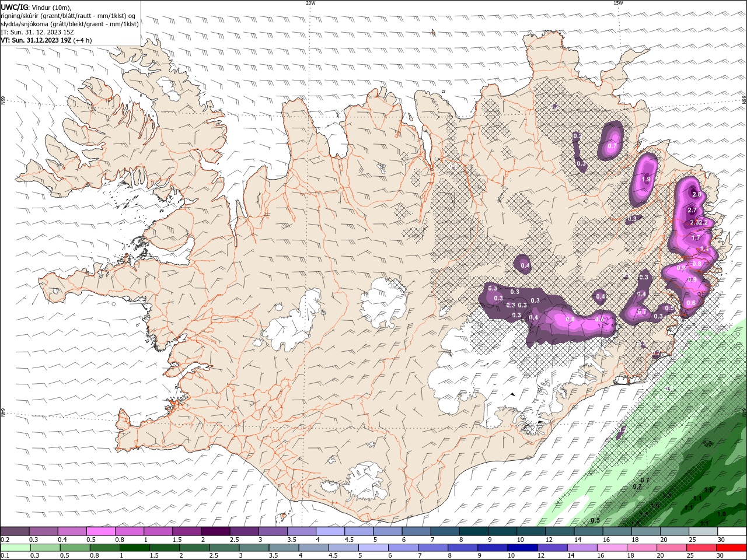Click the 1.7 snowfall value on the map
This screenshot has height=560, width=747.
pyautogui.click(x=696, y=238)
